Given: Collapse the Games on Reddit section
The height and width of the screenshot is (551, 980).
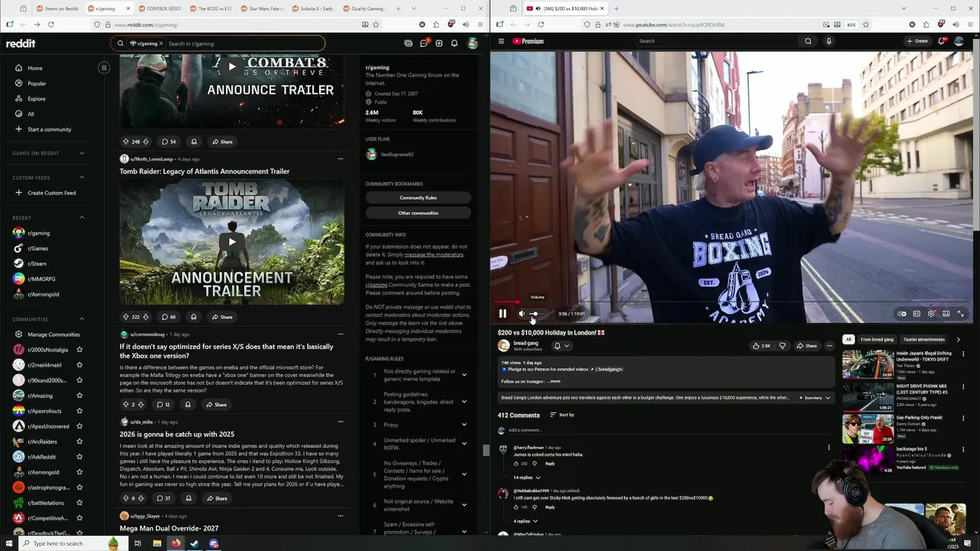Looking at the screenshot, I should click(82, 153).
